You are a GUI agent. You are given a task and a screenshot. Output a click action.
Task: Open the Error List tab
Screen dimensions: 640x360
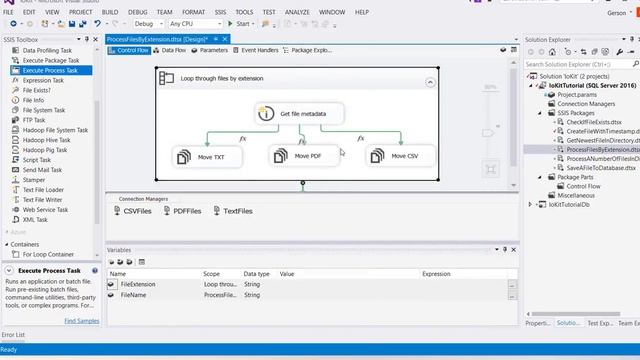tap(13, 335)
